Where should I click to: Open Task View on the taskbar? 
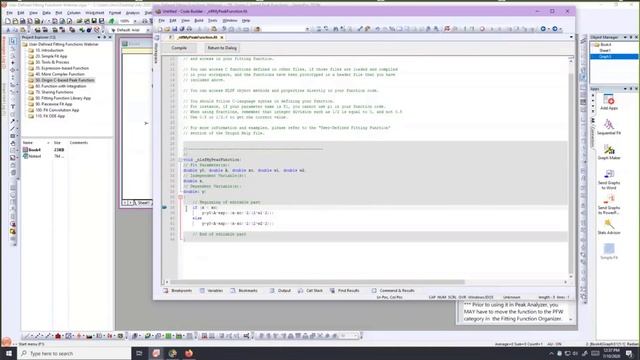click(x=139, y=353)
